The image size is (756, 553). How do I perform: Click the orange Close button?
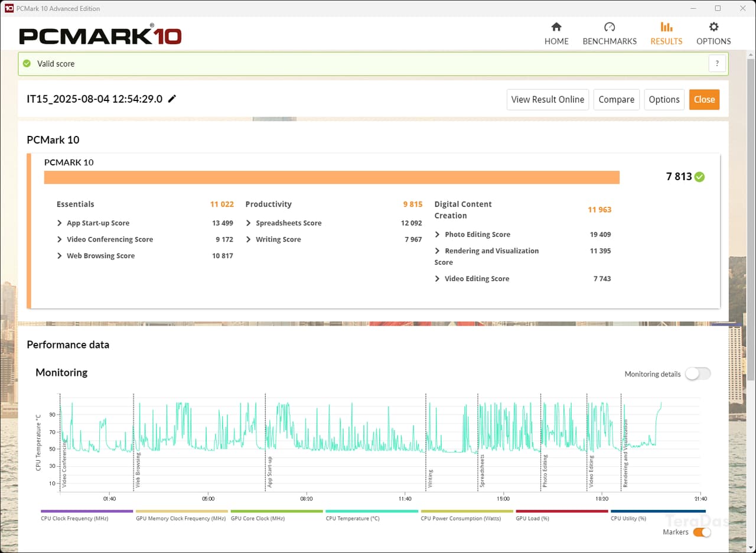pos(704,99)
